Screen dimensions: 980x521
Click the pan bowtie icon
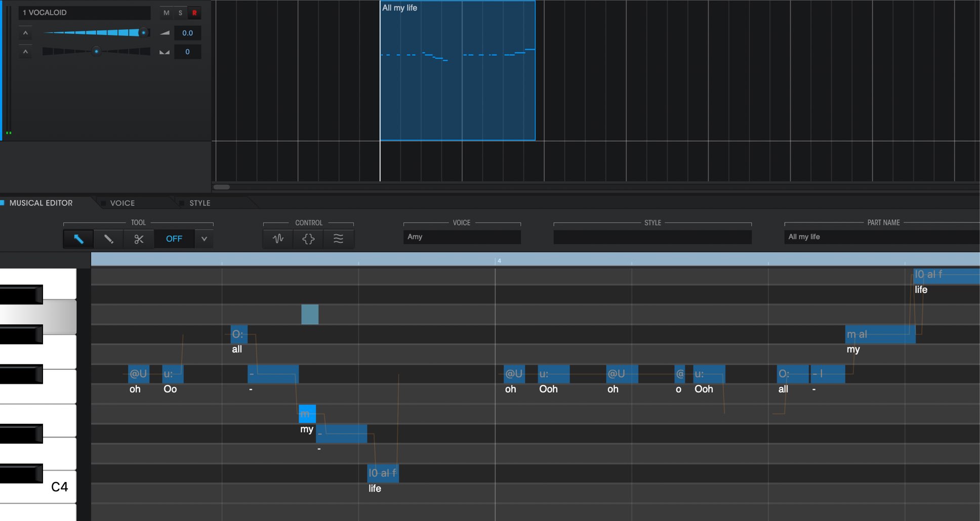(165, 52)
